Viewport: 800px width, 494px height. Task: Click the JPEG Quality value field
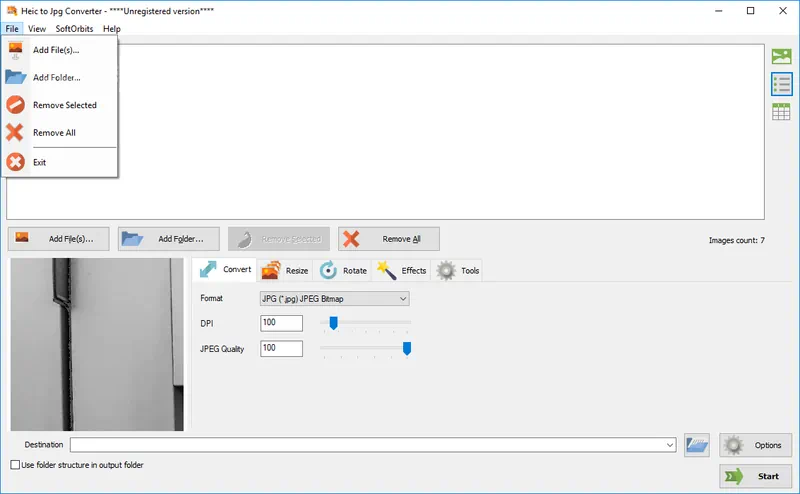coord(281,348)
